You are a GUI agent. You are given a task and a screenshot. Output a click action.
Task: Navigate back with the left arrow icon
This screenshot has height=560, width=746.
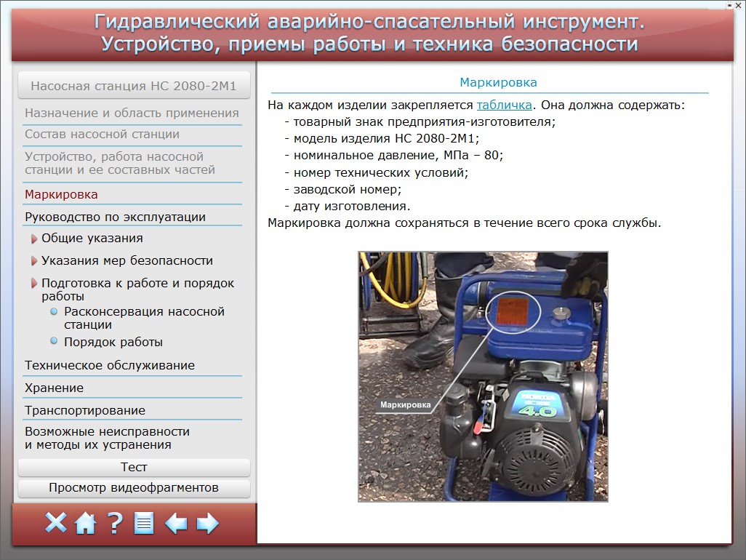(176, 523)
